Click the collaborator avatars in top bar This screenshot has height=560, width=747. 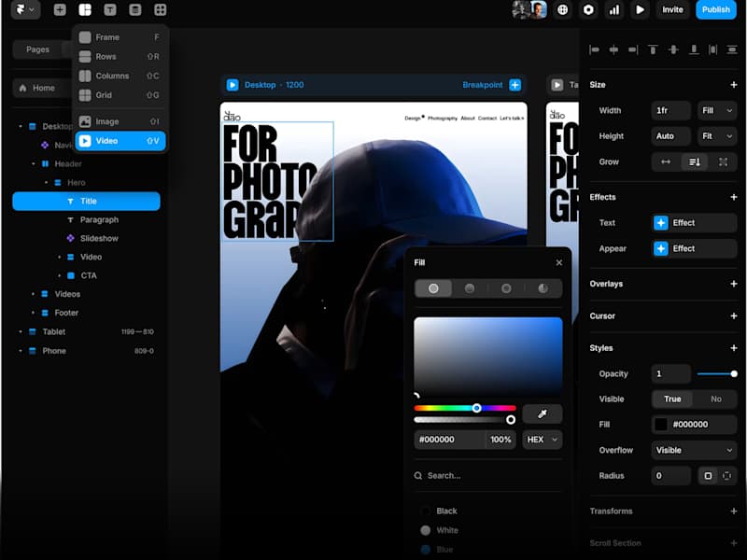(529, 9)
